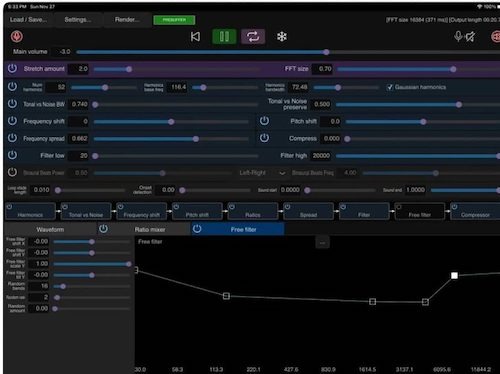Toggle the Num harmonics power button

point(12,87)
